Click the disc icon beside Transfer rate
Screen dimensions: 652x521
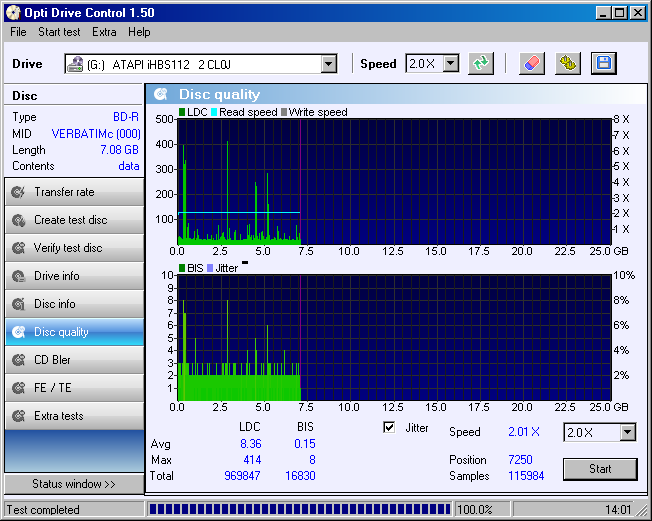19,192
